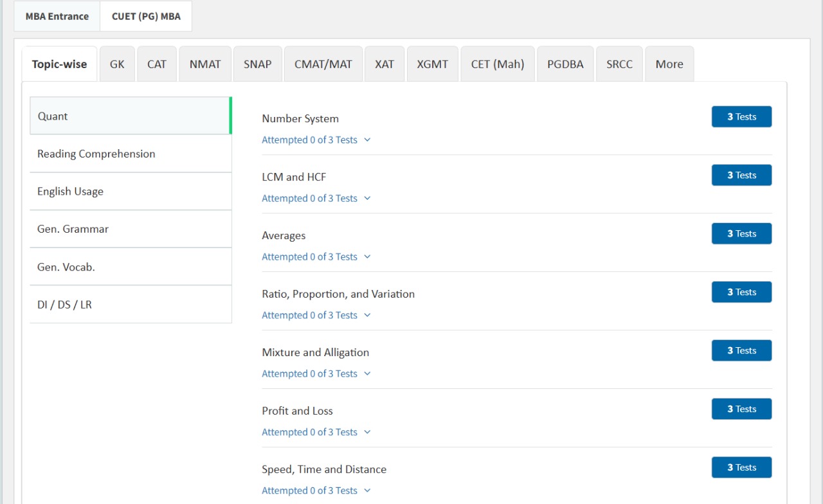Open the More tab

(669, 64)
